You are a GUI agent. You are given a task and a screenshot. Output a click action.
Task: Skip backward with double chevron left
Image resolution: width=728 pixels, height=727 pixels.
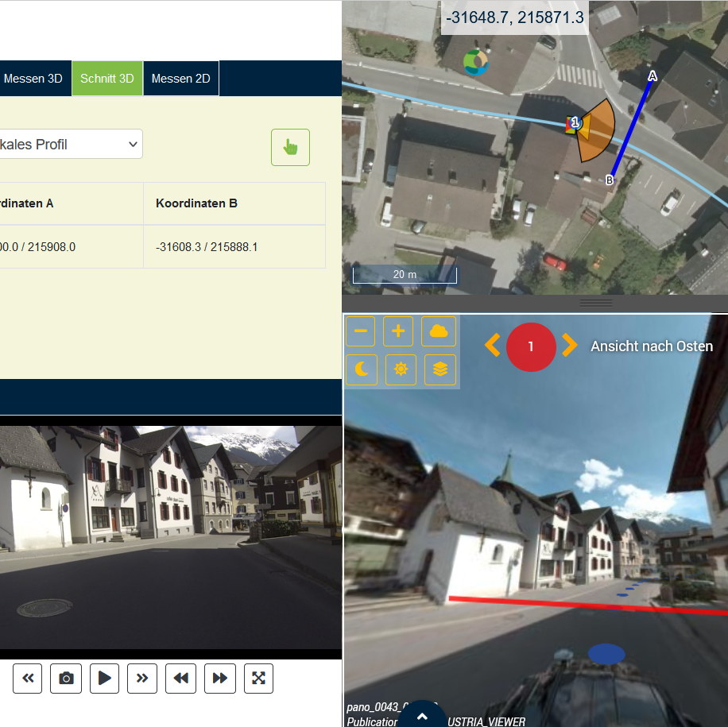click(27, 678)
